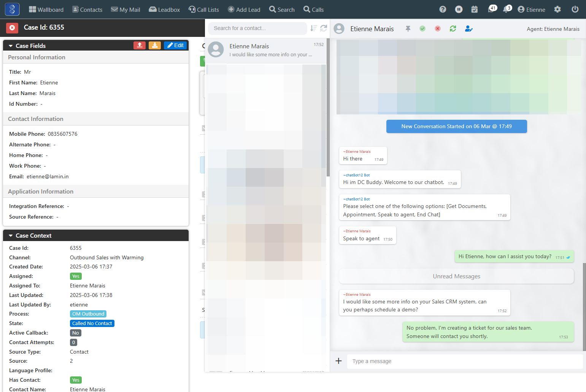Image resolution: width=586 pixels, height=392 pixels.
Task: Open the Calls menu item
Action: [x=314, y=10]
